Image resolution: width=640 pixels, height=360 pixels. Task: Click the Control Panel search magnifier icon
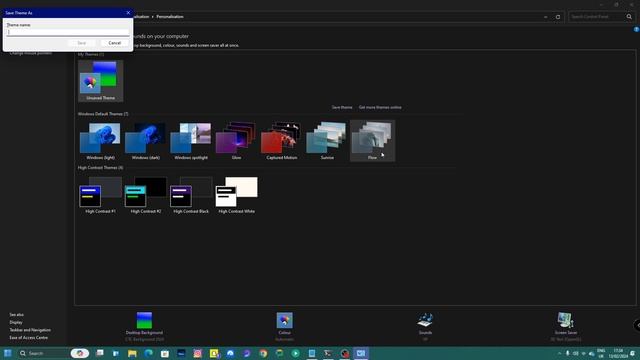pyautogui.click(x=629, y=17)
